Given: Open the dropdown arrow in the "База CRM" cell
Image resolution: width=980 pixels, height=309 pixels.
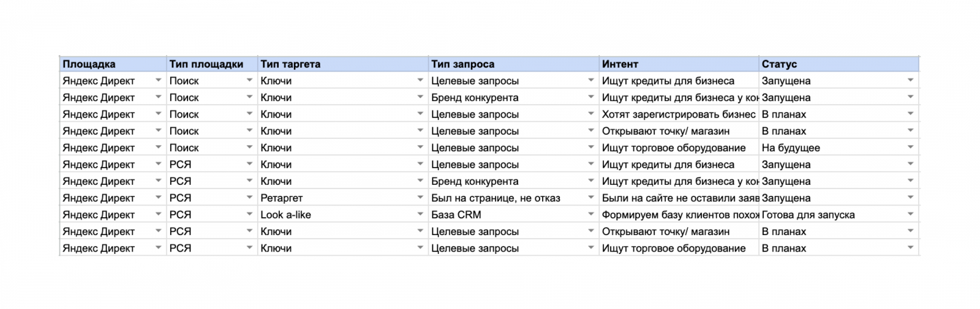Looking at the screenshot, I should click(590, 215).
